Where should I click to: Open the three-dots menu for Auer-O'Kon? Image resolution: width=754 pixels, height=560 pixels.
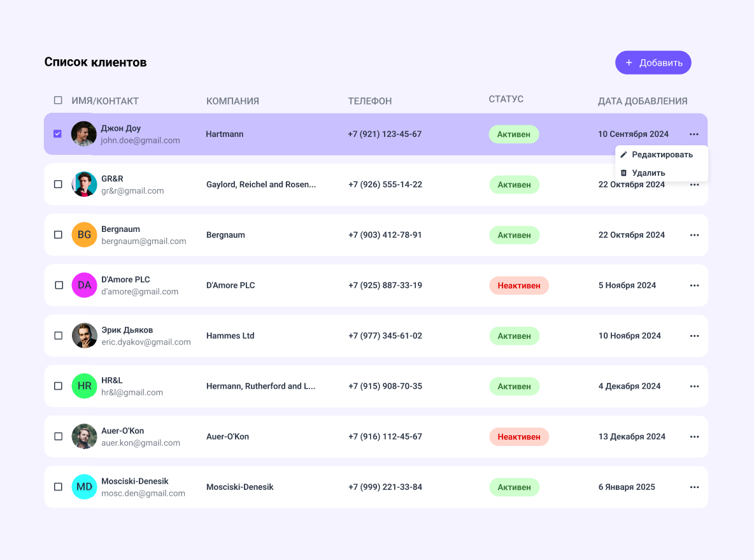(694, 436)
